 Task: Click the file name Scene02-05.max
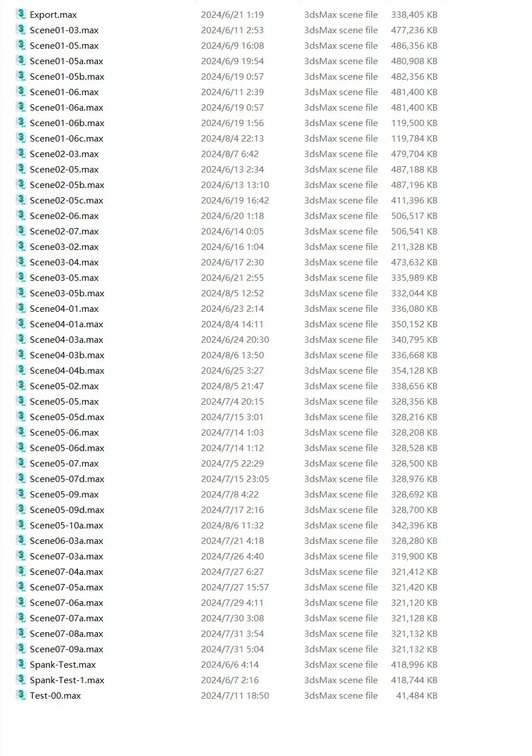point(64,170)
